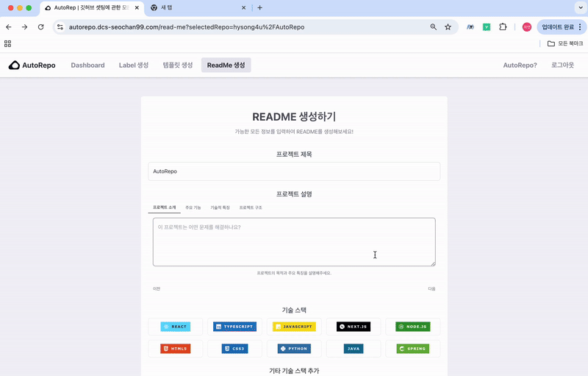The height and width of the screenshot is (376, 588).
Task: Go back with the browser back arrow
Action: (9, 27)
